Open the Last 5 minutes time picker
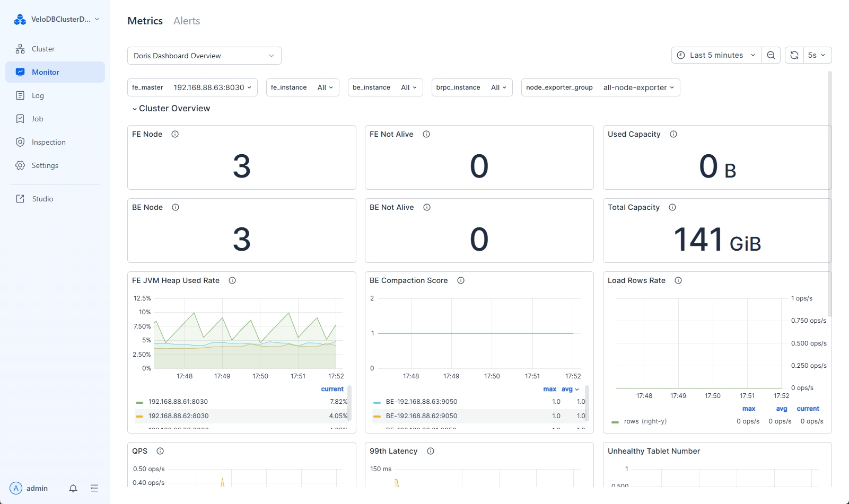 tap(716, 55)
